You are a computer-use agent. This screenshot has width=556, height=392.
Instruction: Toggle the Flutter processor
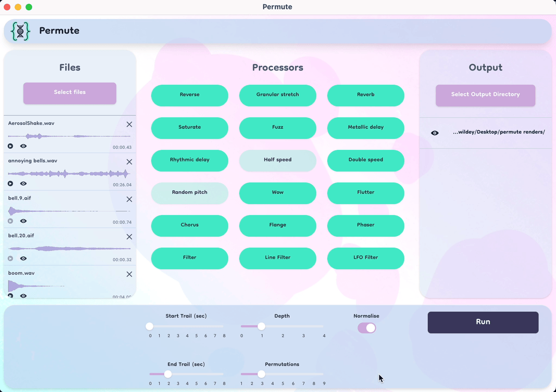(x=366, y=193)
